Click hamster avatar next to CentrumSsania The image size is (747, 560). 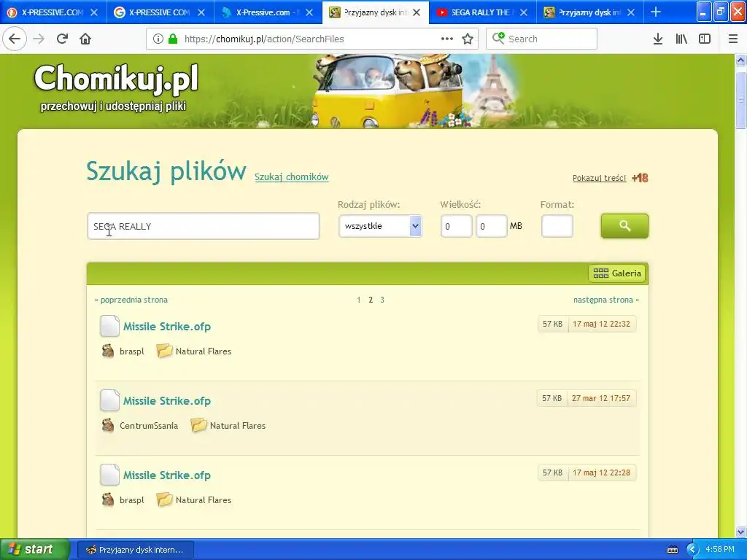pos(108,425)
